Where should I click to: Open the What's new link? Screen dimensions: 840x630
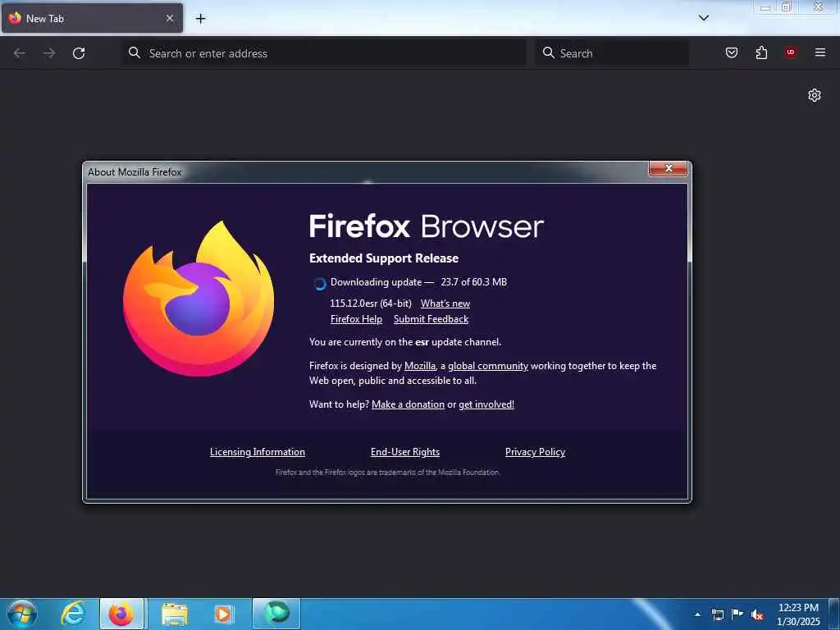click(445, 304)
